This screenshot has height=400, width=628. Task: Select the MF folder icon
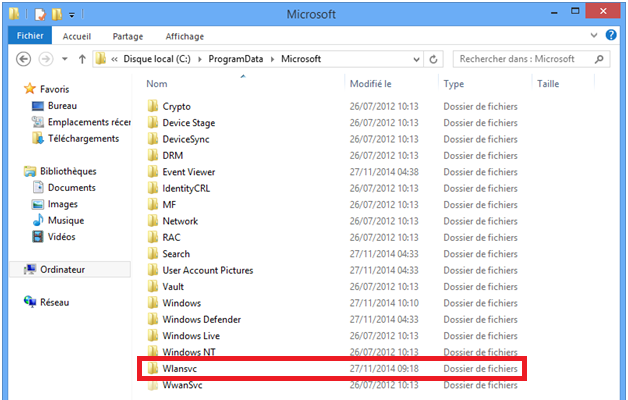pos(153,205)
